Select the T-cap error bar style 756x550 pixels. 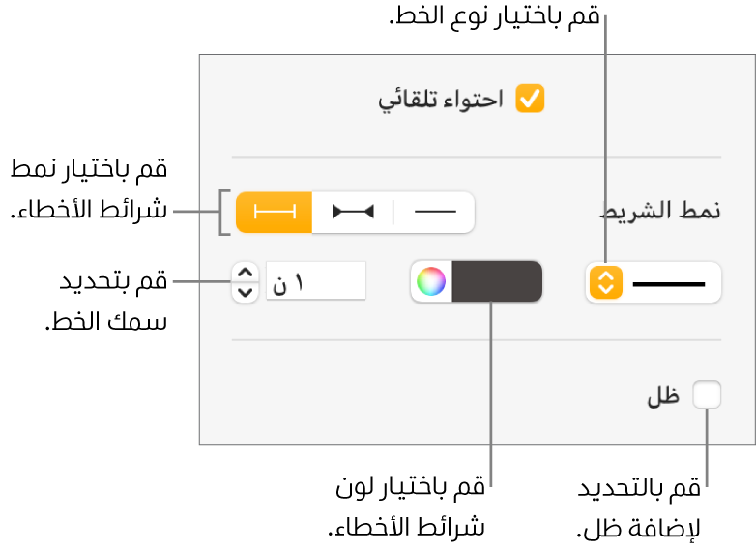275,213
